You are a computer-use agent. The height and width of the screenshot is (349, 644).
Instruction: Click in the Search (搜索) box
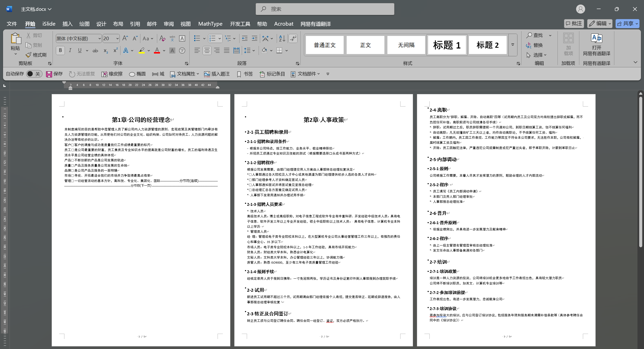(325, 9)
